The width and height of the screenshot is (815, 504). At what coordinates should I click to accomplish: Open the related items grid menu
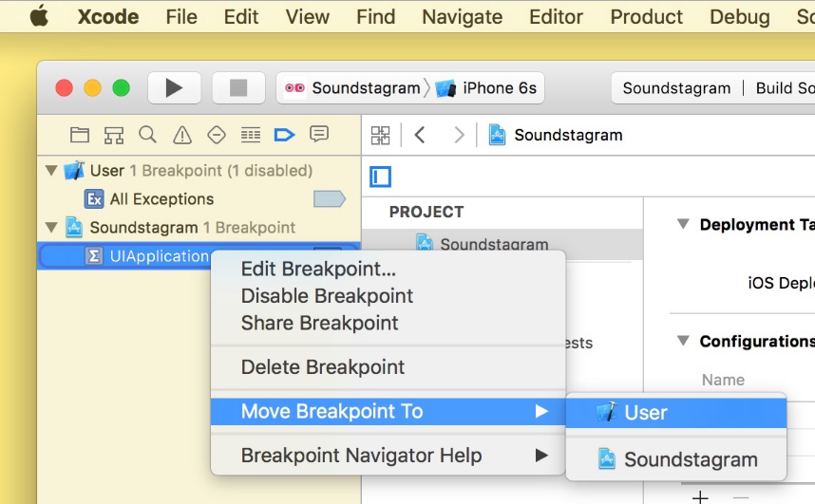click(381, 135)
